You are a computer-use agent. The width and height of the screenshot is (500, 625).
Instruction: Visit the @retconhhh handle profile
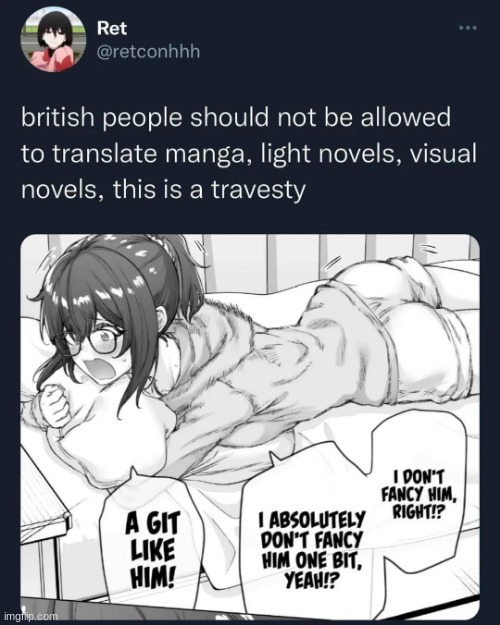pyautogui.click(x=148, y=52)
